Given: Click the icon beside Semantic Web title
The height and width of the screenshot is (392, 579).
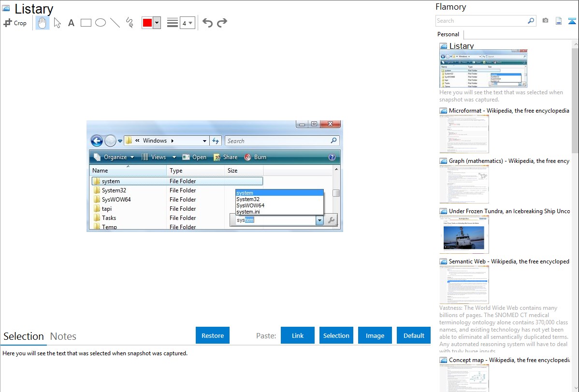Looking at the screenshot, I should pyautogui.click(x=443, y=261).
